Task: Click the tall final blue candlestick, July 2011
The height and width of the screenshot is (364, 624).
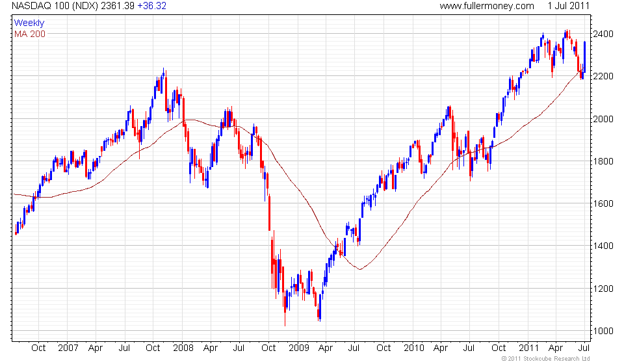Action: [x=584, y=57]
